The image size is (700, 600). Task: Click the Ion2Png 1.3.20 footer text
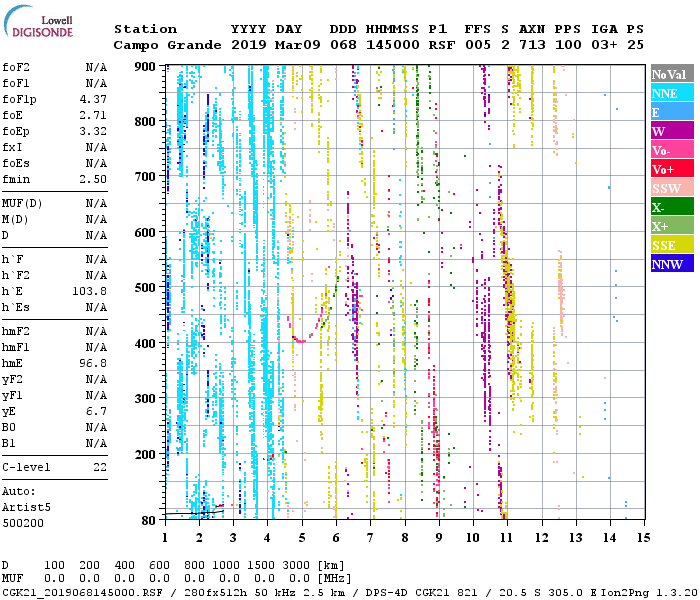[649, 593]
